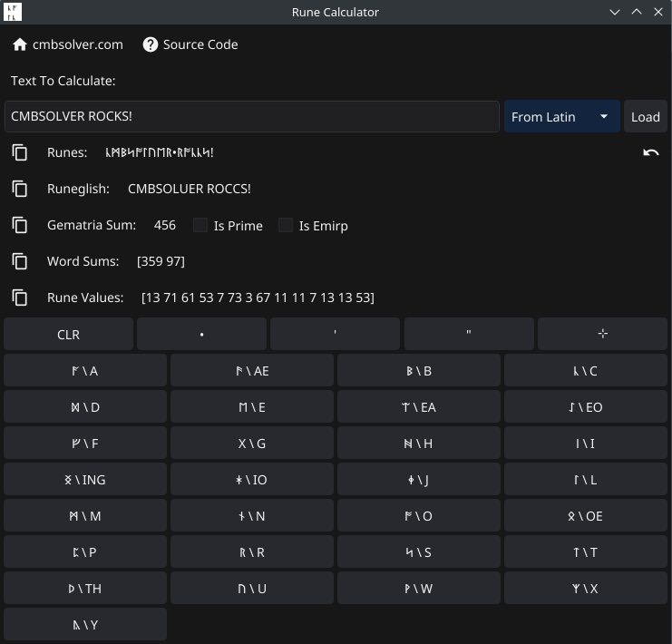
Task: Expand the window title bar chevron-down menu
Action: click(615, 12)
